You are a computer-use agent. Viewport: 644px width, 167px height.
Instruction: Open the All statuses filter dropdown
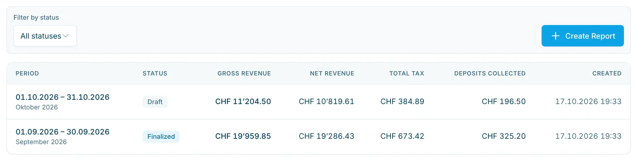tap(45, 36)
